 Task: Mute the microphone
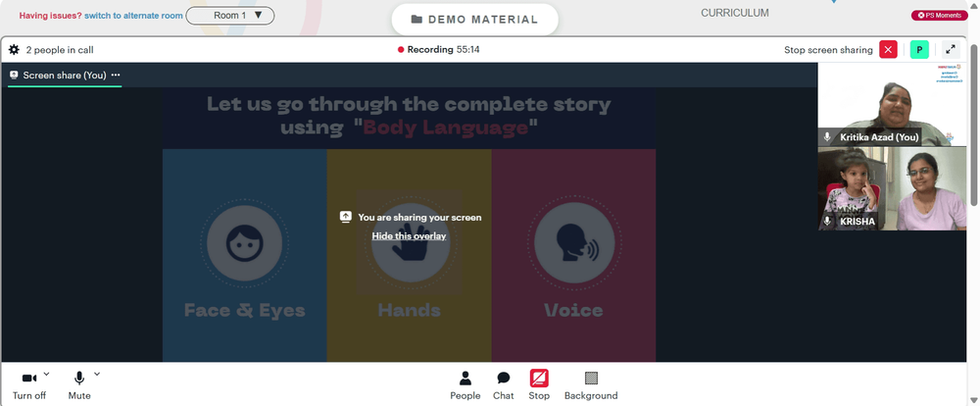click(x=79, y=385)
